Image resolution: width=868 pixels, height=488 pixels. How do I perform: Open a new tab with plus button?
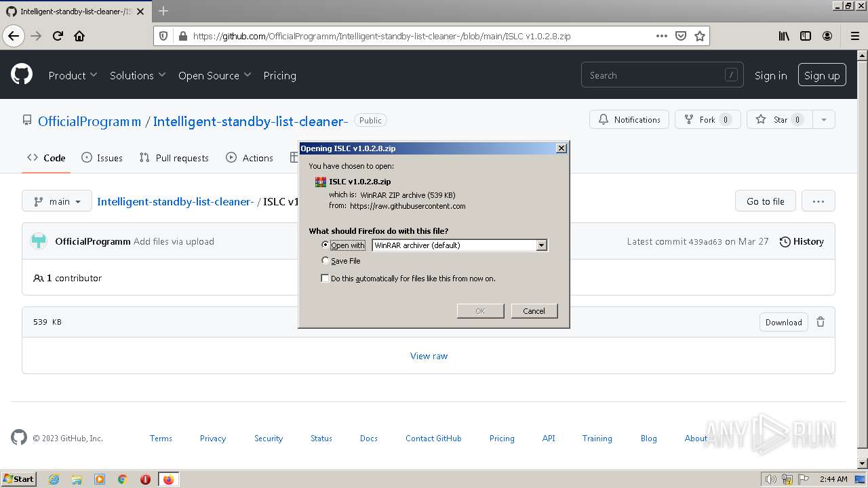(163, 11)
